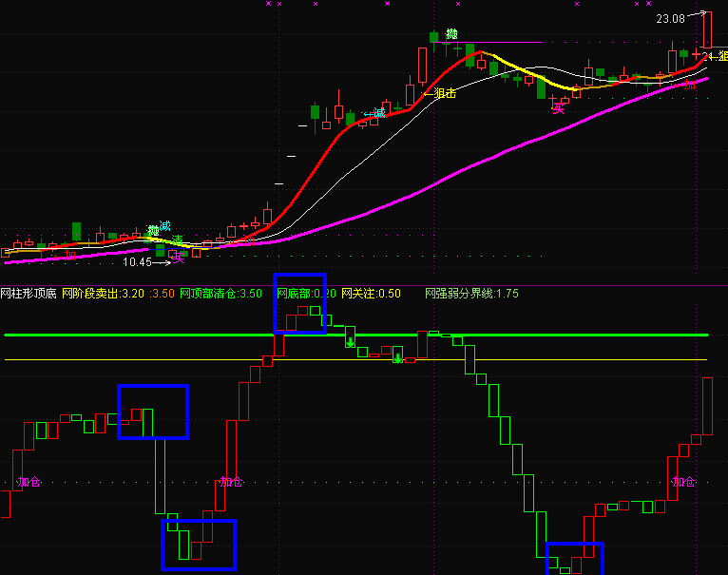Select the 抛 marker above the peak candle
The image size is (728, 575).
[x=451, y=34]
